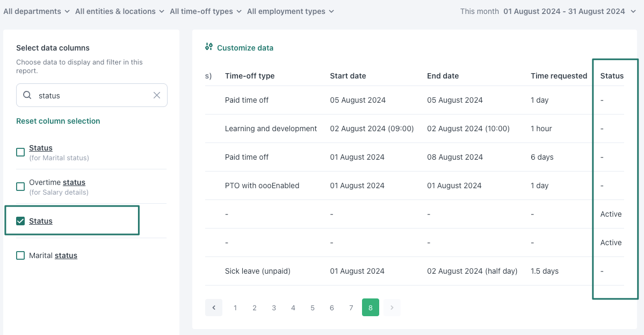The width and height of the screenshot is (644, 335).
Task: Clear the status search with the X icon
Action: coord(157,95)
